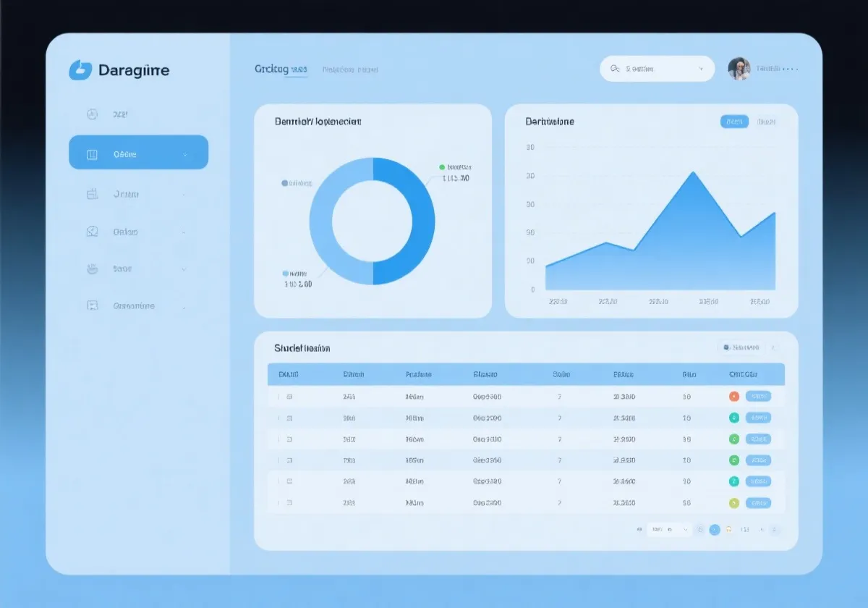Click the blue pill button in the first table row
Screen dimensions: 868x608
point(758,397)
